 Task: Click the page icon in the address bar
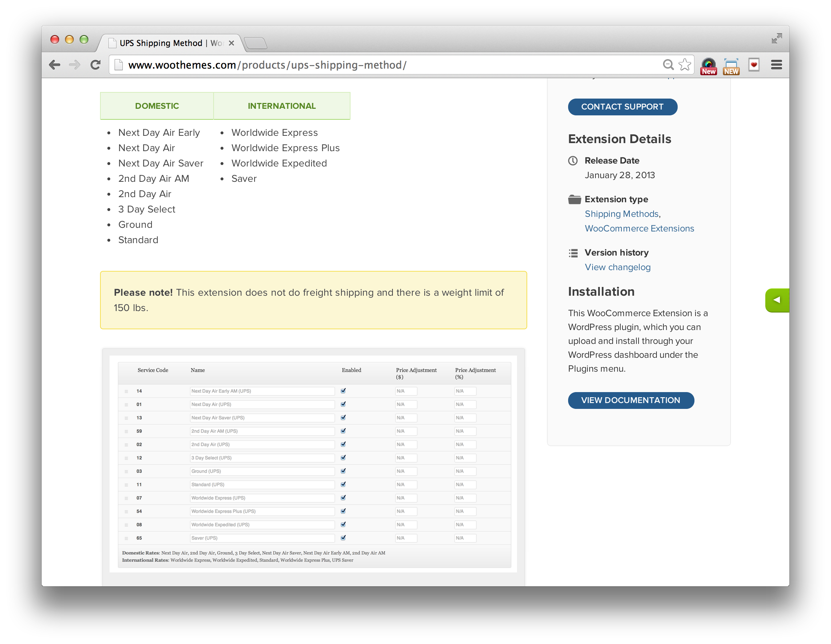[x=119, y=65]
